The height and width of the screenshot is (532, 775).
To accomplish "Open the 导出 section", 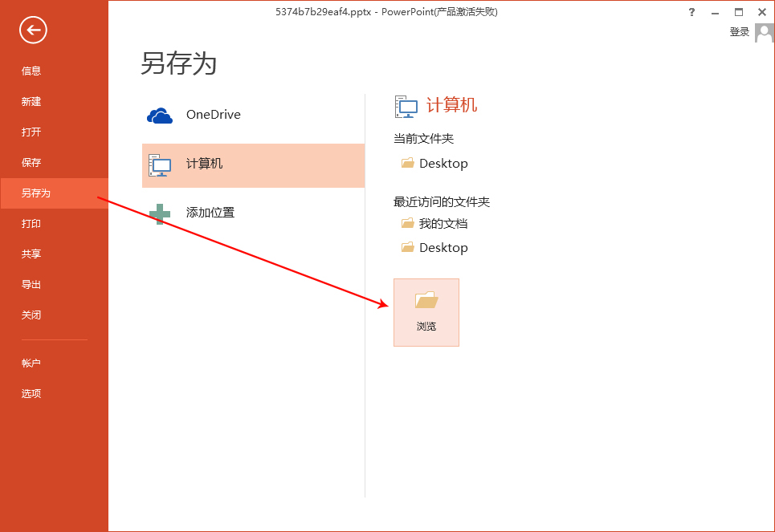I will pyautogui.click(x=31, y=285).
